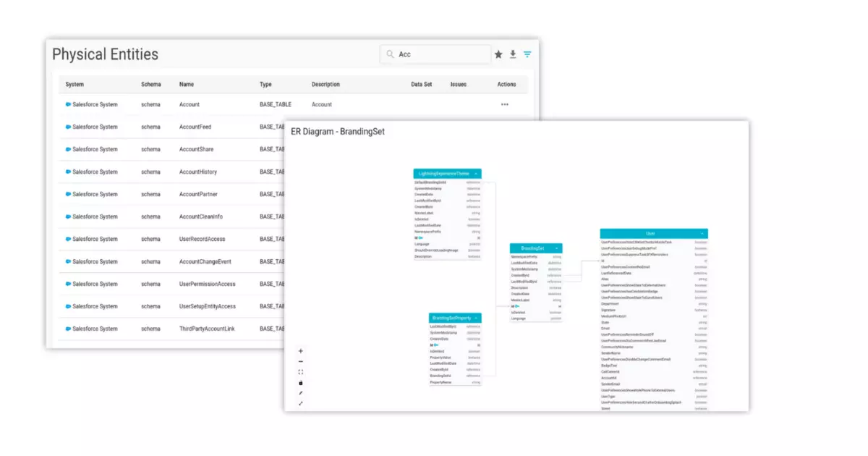The height and width of the screenshot is (456, 868).
Task: Click the download export icon
Action: (x=513, y=54)
